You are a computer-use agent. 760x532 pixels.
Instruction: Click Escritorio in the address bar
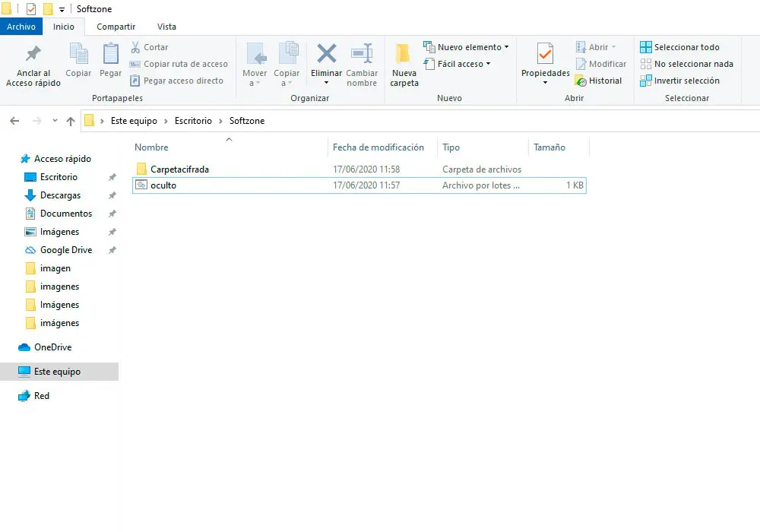tap(193, 121)
